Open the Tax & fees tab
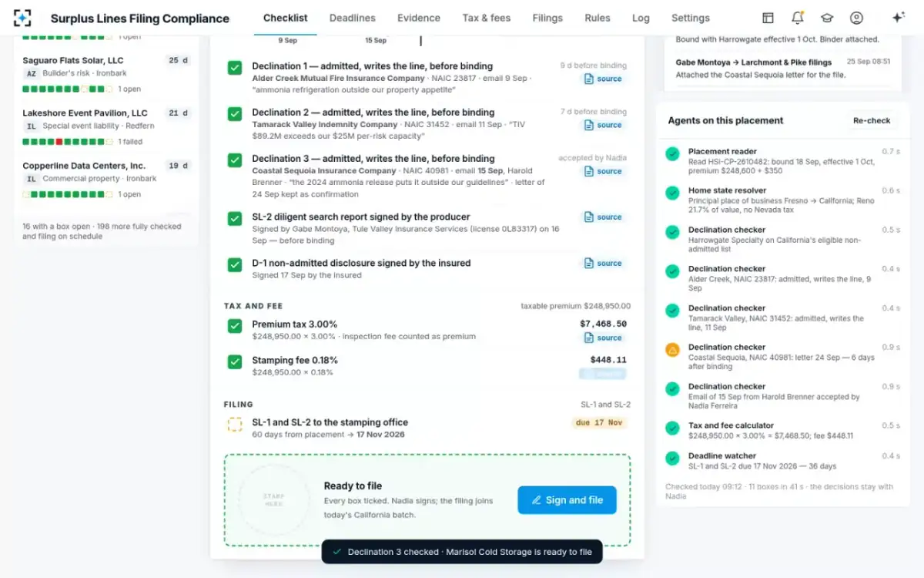Viewport: 924px width, 578px height. click(487, 18)
